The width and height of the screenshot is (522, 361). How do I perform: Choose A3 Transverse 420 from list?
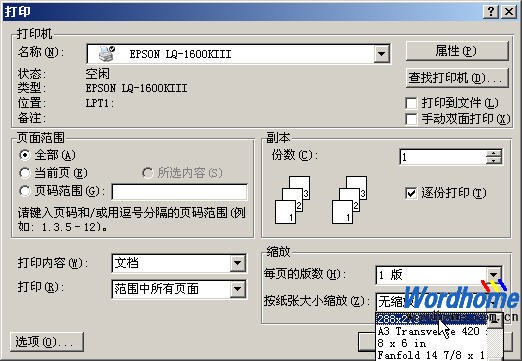(x=432, y=331)
